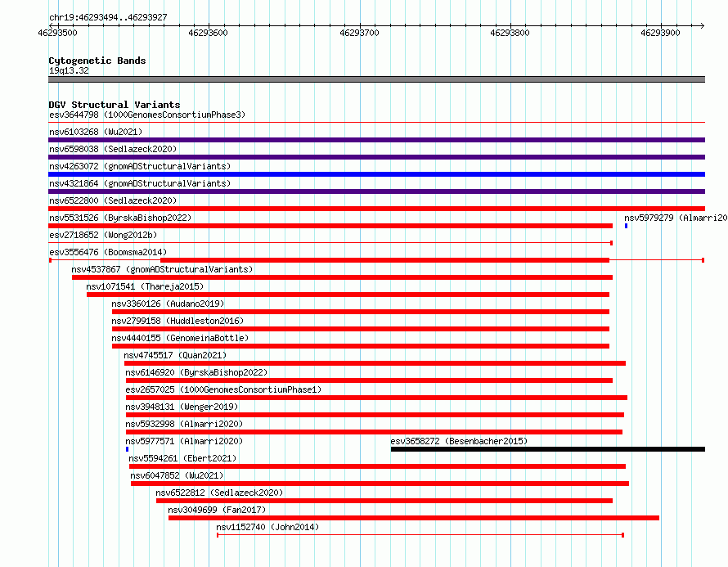Viewport: 728px width, 567px height.
Task: Open esv2718652 (Wong2012b) label
Action: point(103,235)
